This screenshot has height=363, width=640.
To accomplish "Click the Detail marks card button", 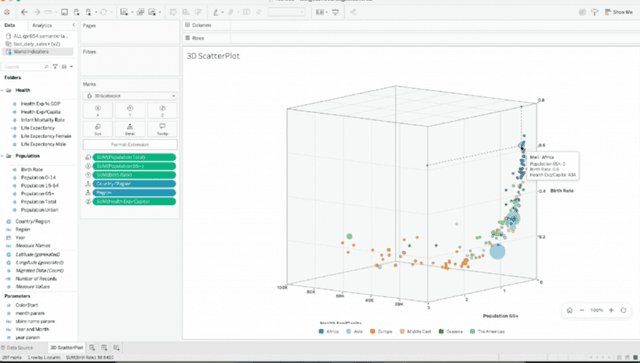I will coord(130,129).
